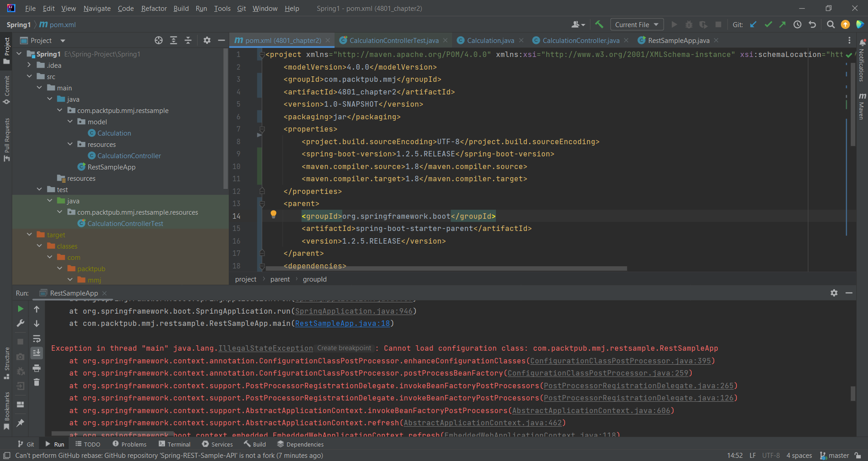The height and width of the screenshot is (461, 868).
Task: Click the groupId breadcrumb
Action: click(x=315, y=279)
